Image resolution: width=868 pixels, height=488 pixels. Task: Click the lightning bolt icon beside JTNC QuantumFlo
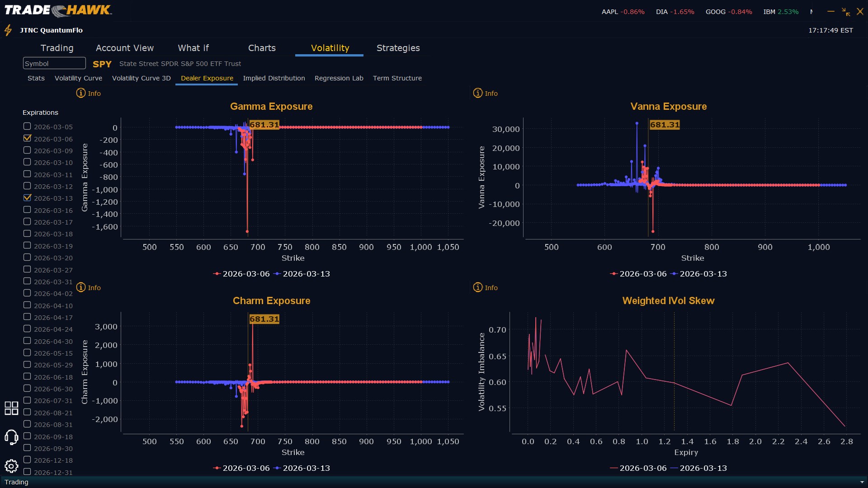pyautogui.click(x=8, y=30)
